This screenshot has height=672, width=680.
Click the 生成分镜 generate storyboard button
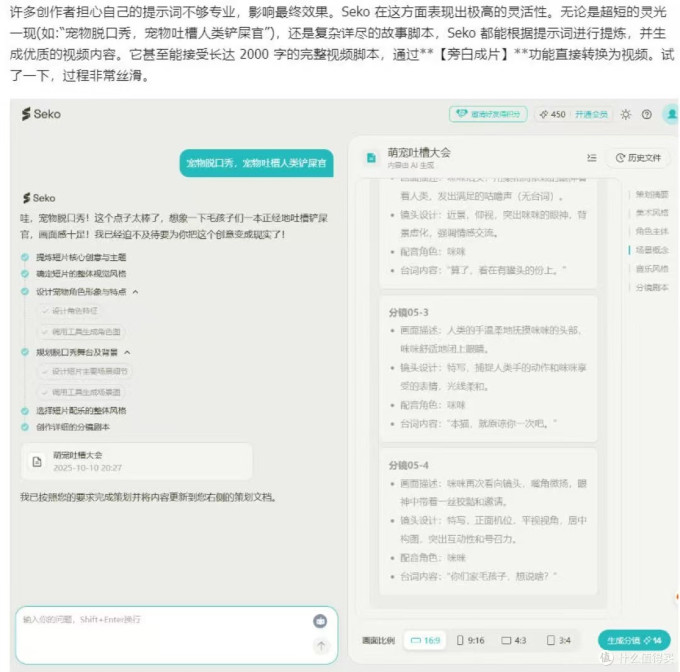(634, 640)
